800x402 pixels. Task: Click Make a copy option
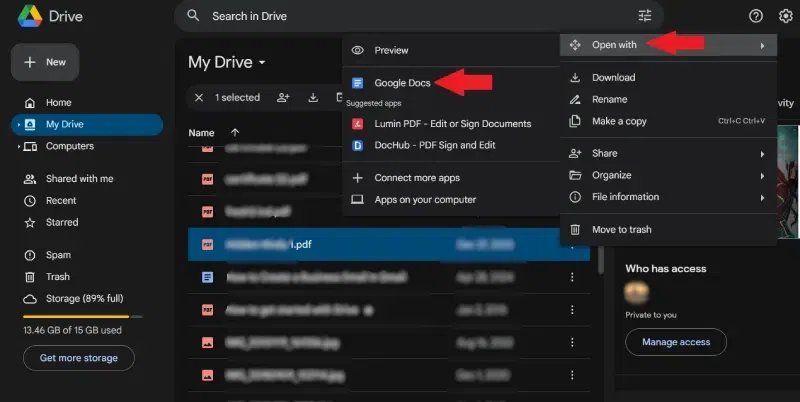click(x=668, y=121)
